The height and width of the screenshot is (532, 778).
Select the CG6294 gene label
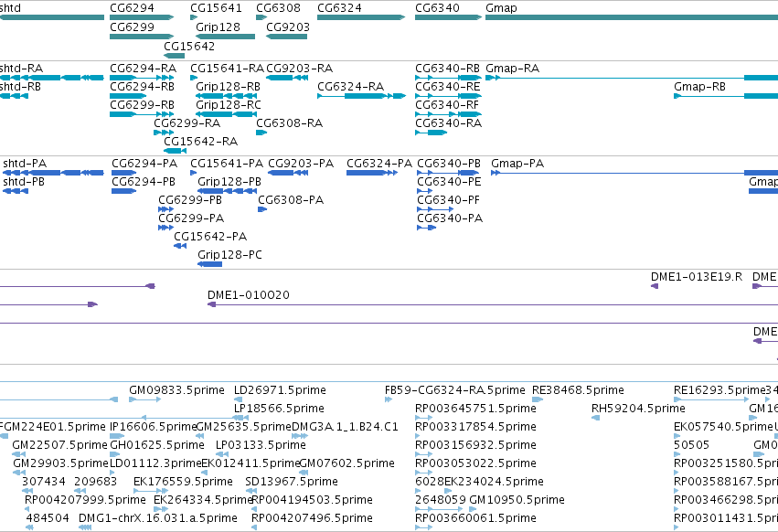(x=132, y=8)
